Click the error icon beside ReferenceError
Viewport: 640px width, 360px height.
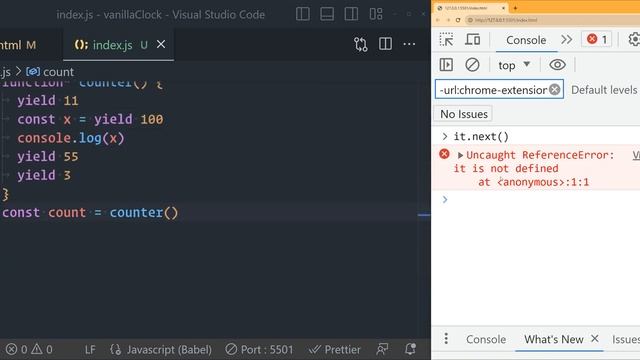pos(444,154)
